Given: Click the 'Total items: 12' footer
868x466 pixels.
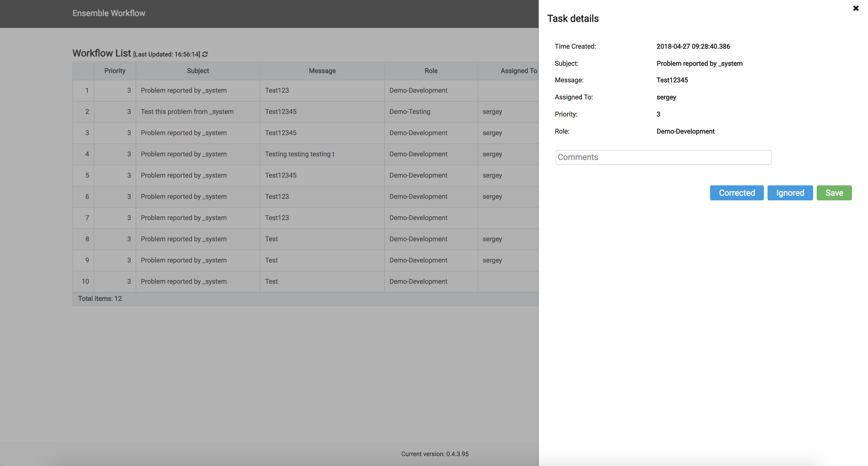Looking at the screenshot, I should [x=100, y=298].
